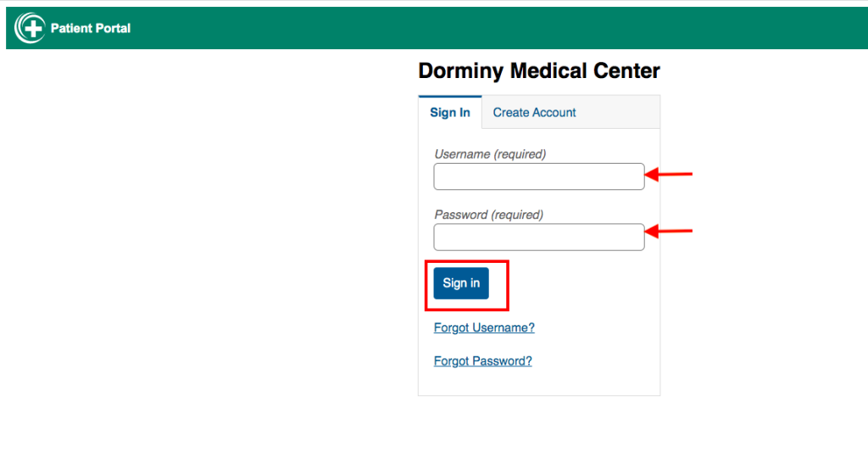The height and width of the screenshot is (475, 868).
Task: Click empty tab strip right of Create Account
Action: click(x=619, y=113)
